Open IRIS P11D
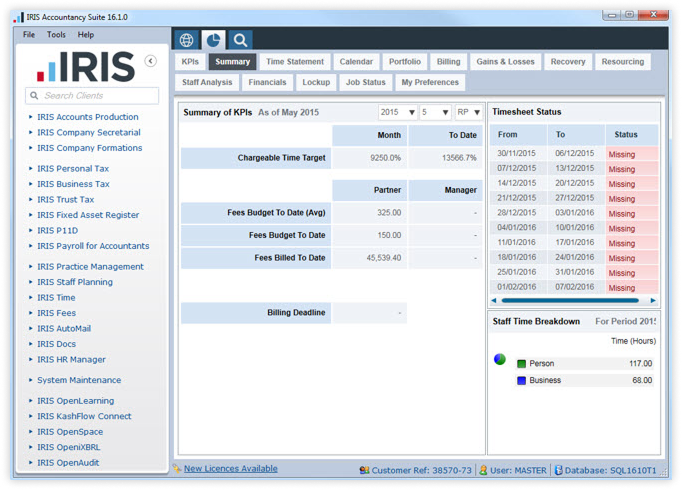The image size is (682, 490). point(57,230)
